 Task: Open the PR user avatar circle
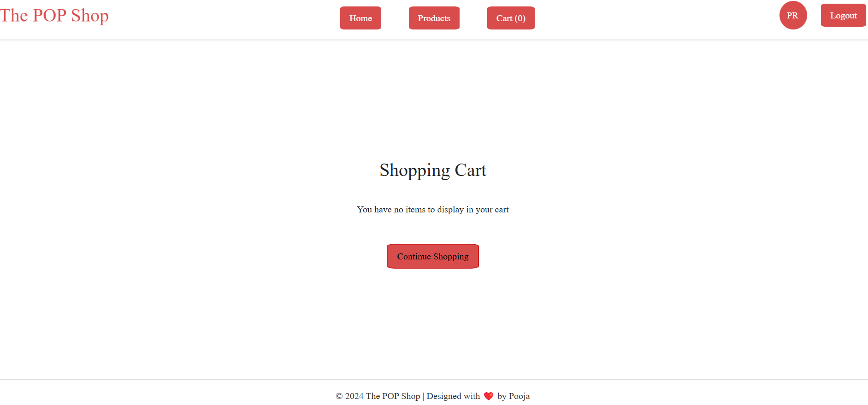pyautogui.click(x=793, y=15)
